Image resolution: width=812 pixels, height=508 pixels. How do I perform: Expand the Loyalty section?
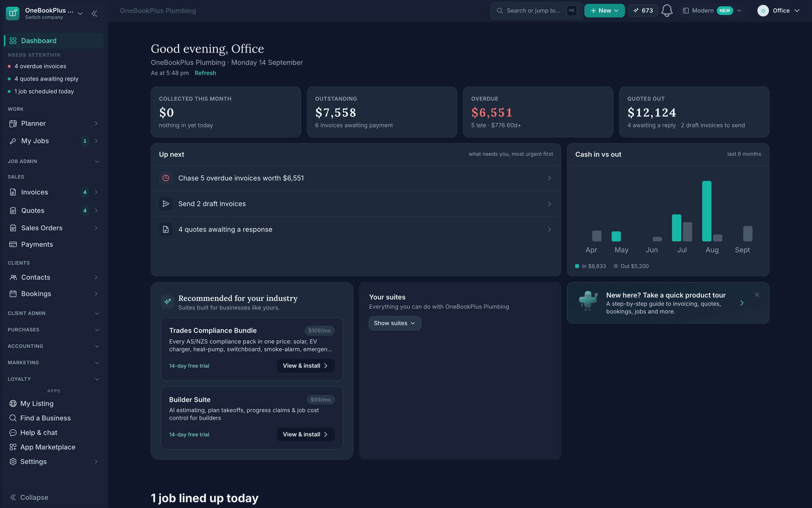click(x=54, y=379)
